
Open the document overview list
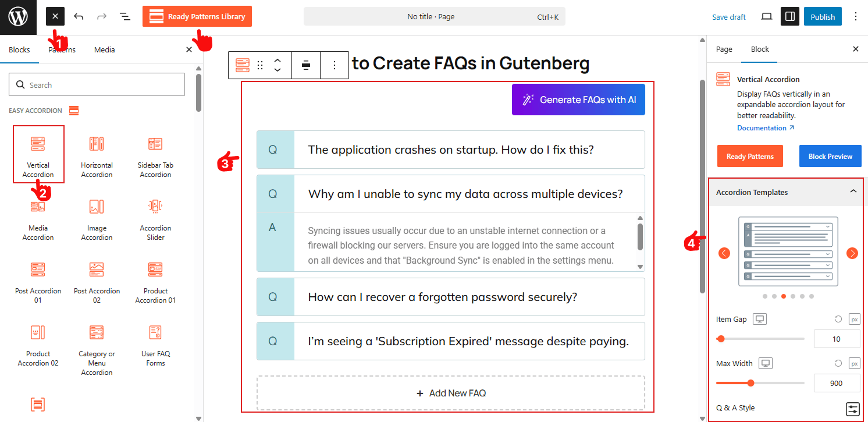(x=125, y=16)
